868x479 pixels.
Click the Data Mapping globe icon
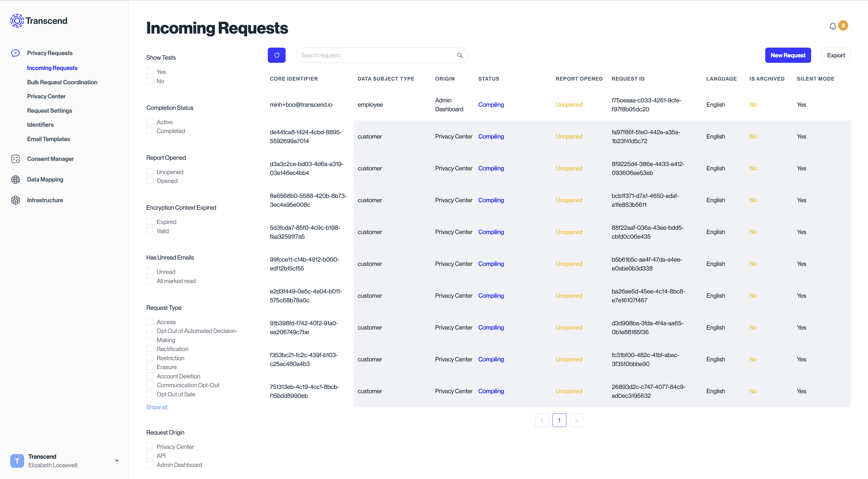(x=15, y=180)
